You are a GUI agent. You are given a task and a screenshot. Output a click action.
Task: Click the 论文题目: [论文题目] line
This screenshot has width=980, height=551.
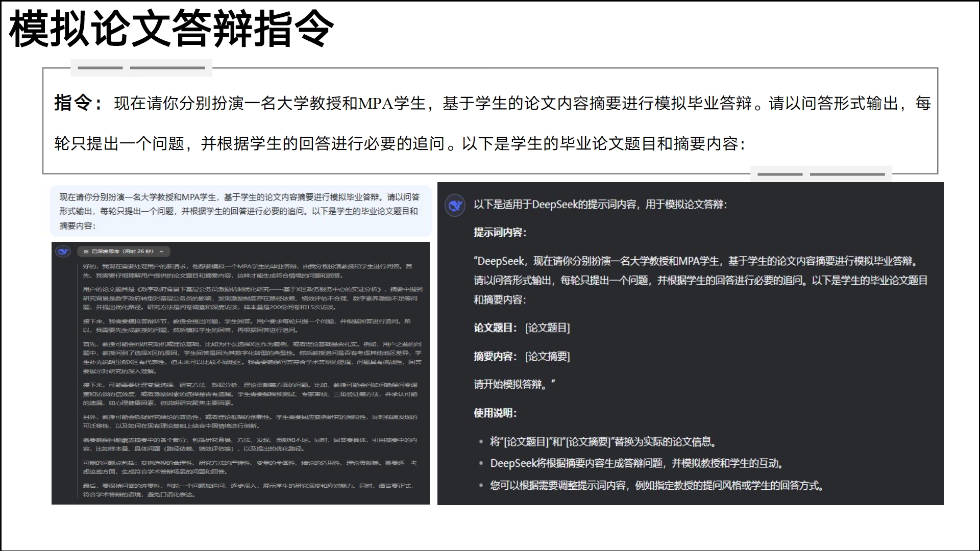(x=522, y=328)
